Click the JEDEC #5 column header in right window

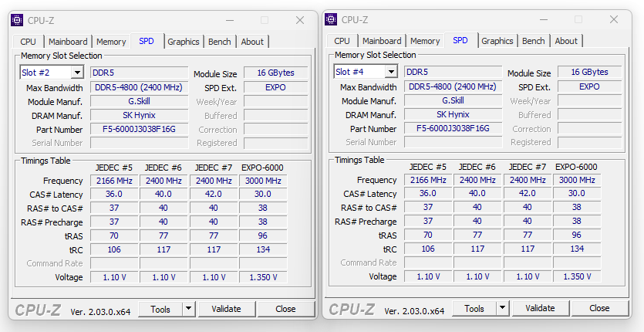click(427, 167)
